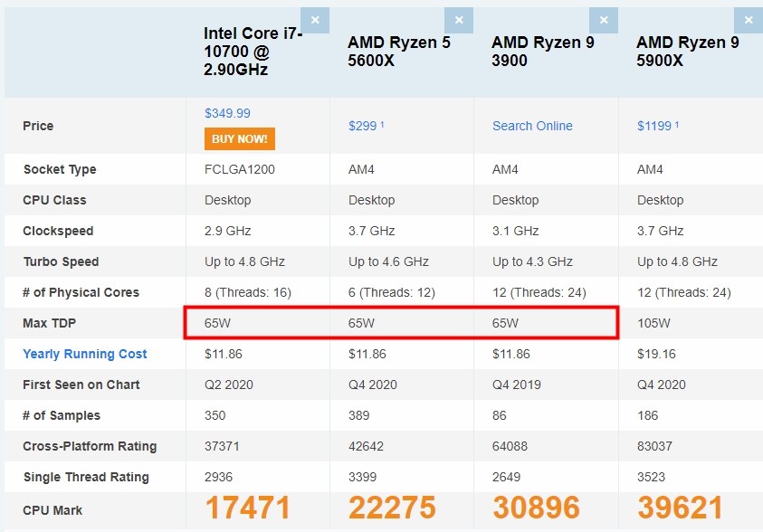763x532 pixels.
Task: Click the Clockspeed row label
Action: (x=58, y=231)
